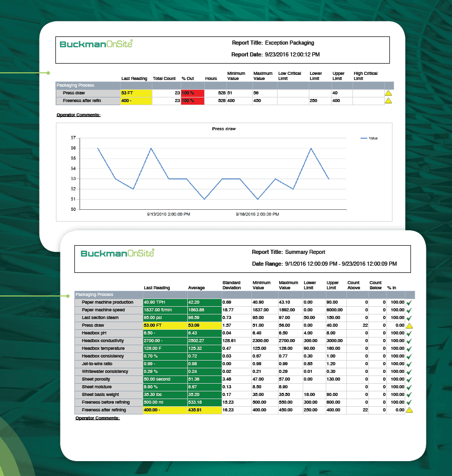Viewport: 452px width, 476px height.
Task: Click the checkmark for Headbox temperature
Action: [409, 349]
